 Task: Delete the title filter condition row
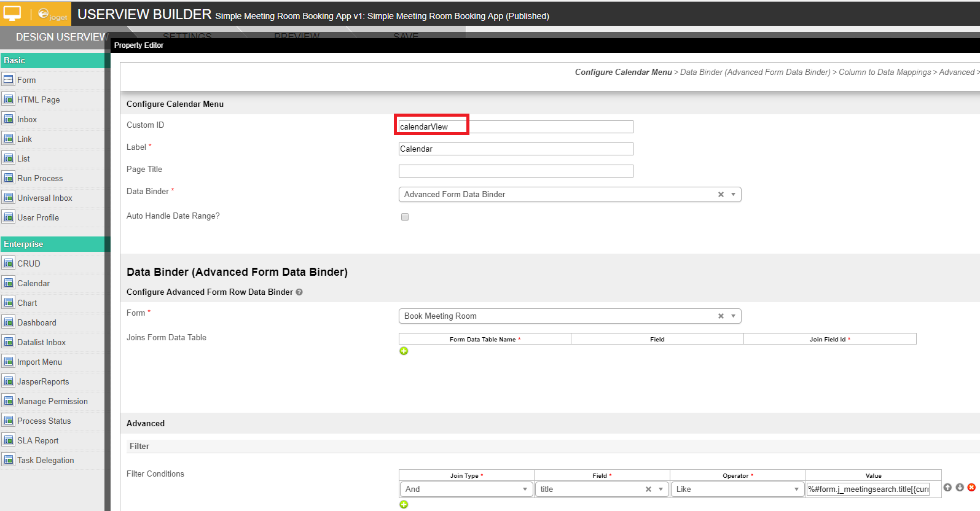pyautogui.click(x=971, y=488)
